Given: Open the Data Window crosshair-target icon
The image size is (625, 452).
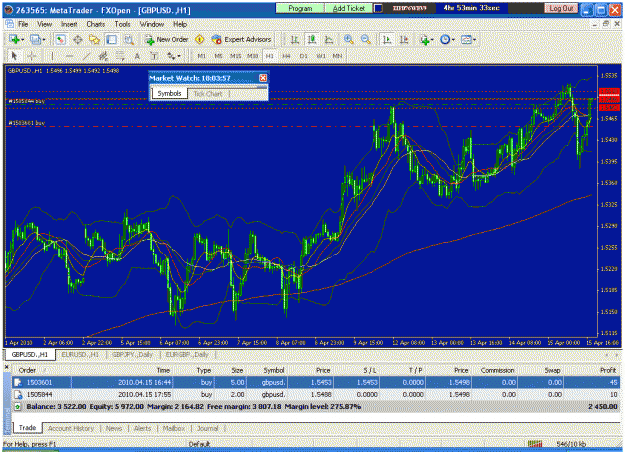Looking at the screenshot, I should (x=77, y=39).
